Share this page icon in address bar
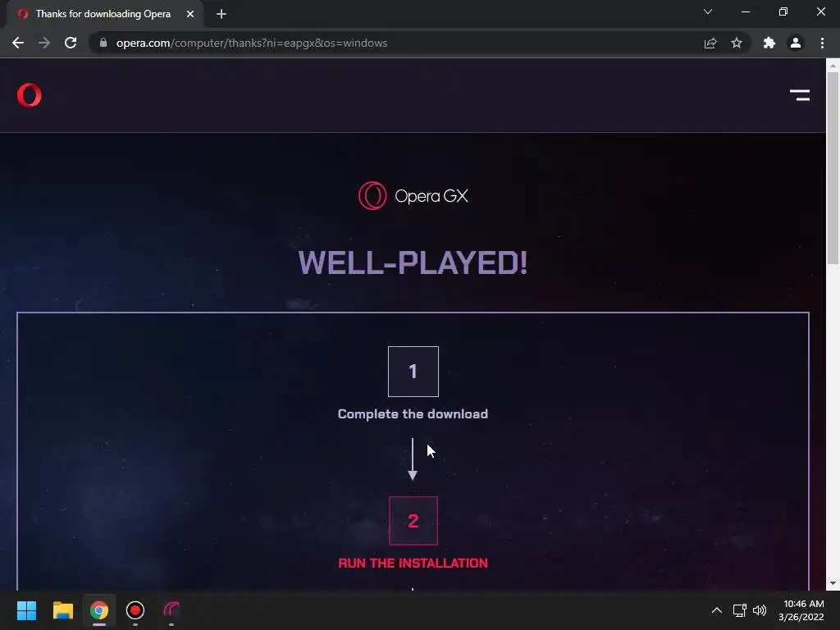 tap(710, 43)
